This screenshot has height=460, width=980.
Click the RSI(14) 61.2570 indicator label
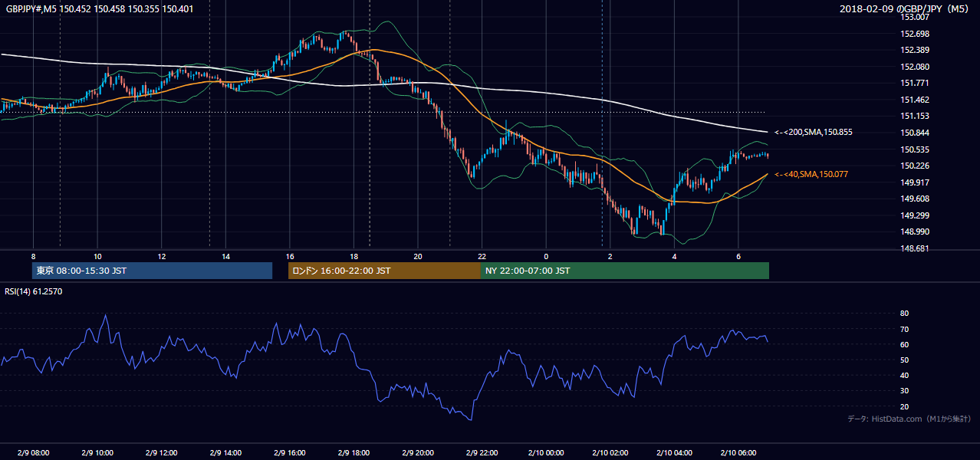[x=34, y=291]
